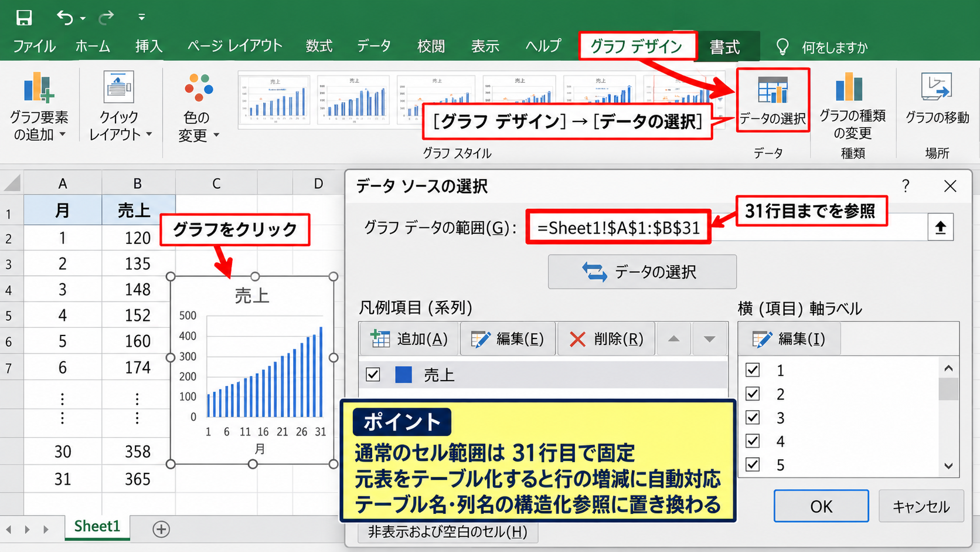
Task: Click 削除(R) to remove series
Action: point(607,338)
